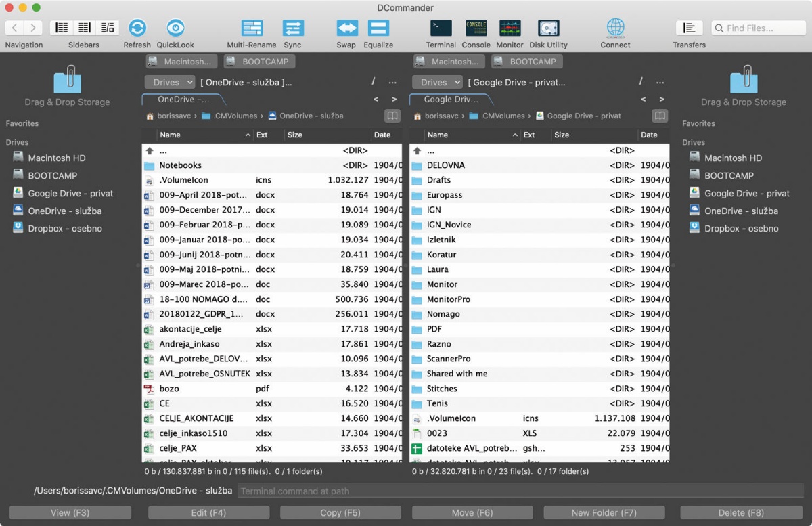
Task: Click the Refresh toolbar icon
Action: click(137, 28)
